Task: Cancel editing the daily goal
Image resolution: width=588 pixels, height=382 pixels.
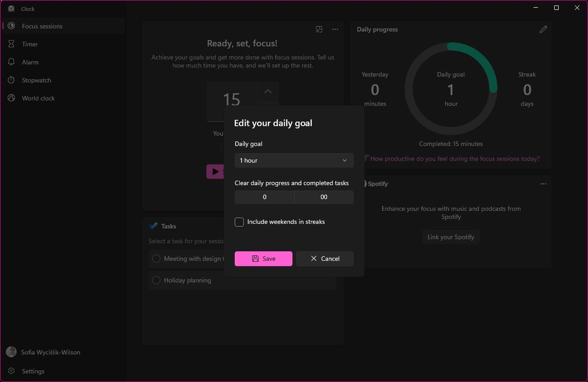Action: click(x=324, y=259)
